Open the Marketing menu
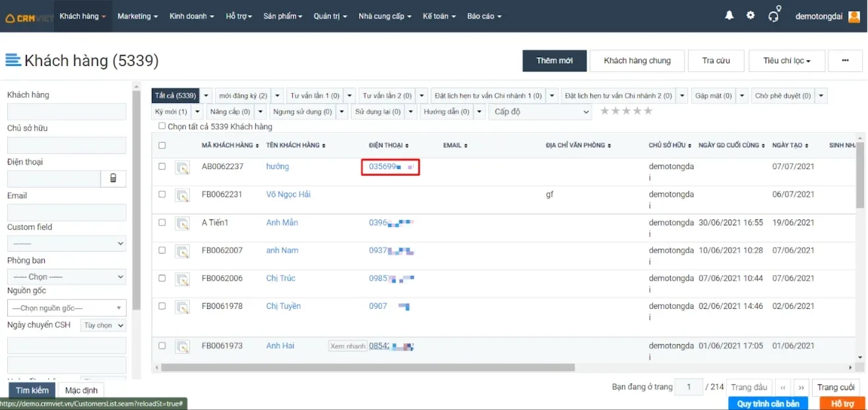The height and width of the screenshot is (410, 868). [x=137, y=16]
